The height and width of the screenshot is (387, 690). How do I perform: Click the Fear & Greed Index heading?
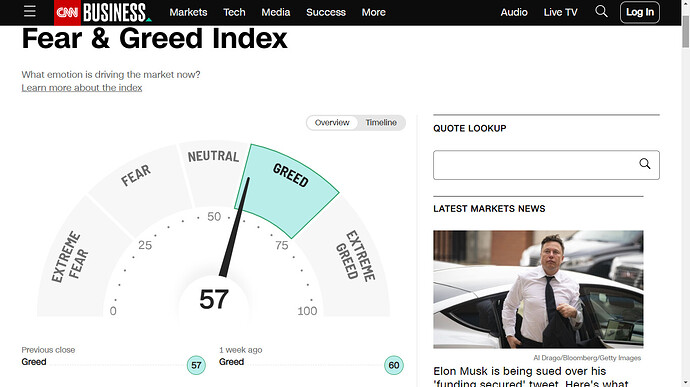tap(154, 39)
